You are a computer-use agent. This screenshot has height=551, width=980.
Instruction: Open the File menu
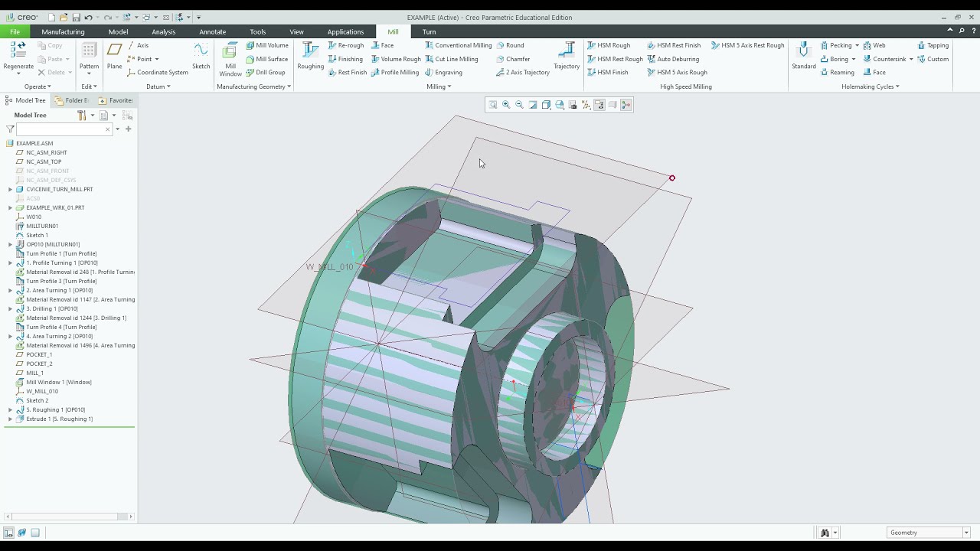15,31
